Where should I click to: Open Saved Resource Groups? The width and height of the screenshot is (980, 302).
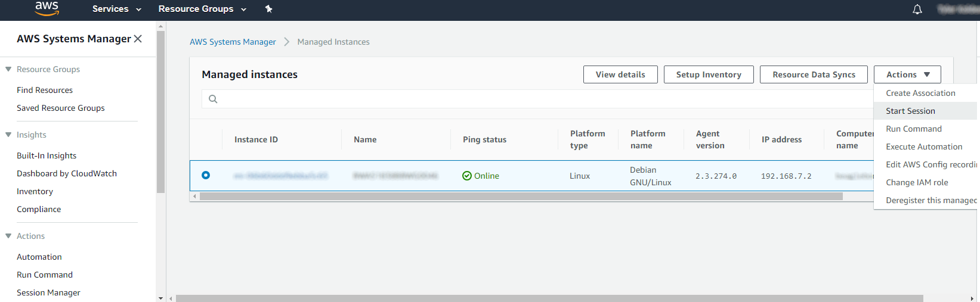pos(61,108)
